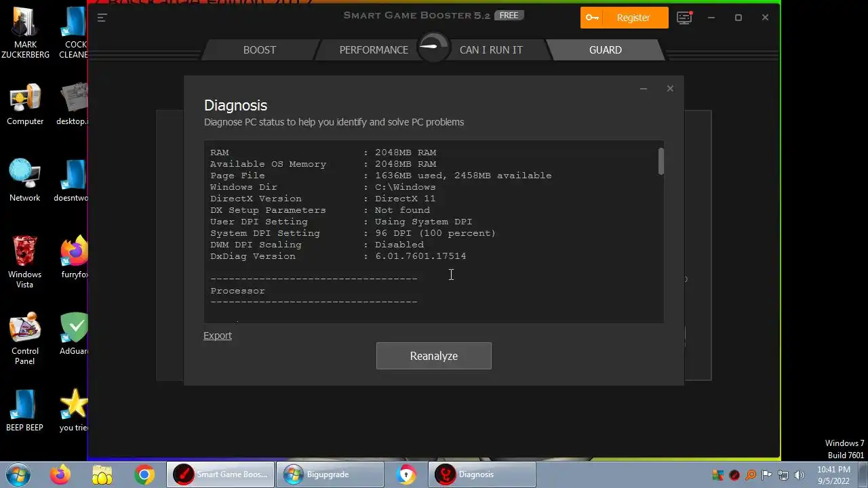Open the volume speaker tray icon
The width and height of the screenshot is (868, 488).
tap(800, 475)
